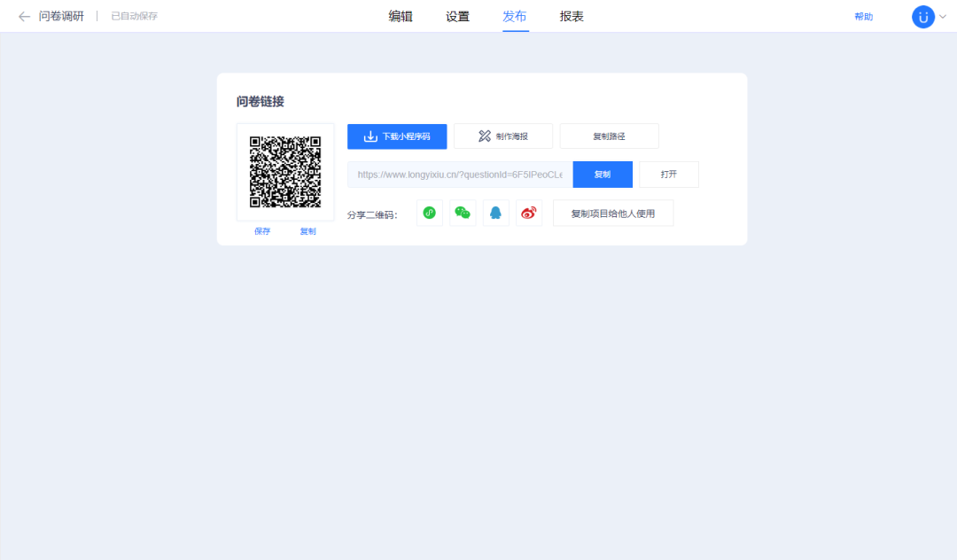Click the 打开 button

point(668,175)
